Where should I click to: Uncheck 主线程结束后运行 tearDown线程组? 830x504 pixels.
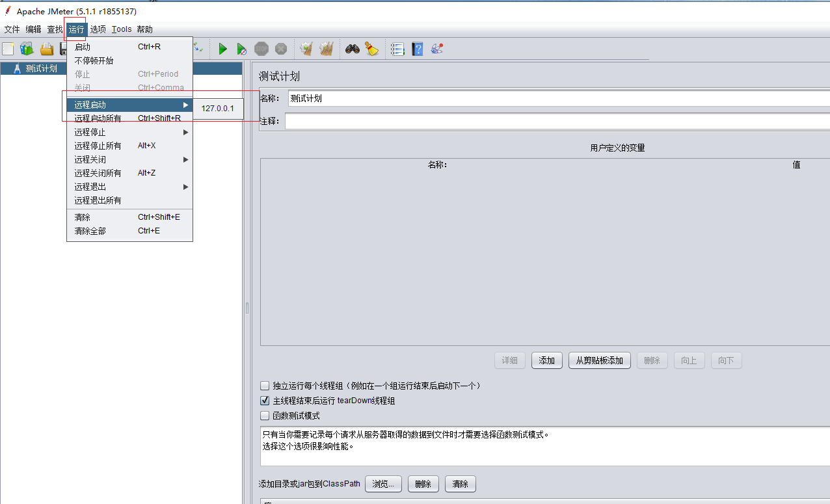point(265,401)
